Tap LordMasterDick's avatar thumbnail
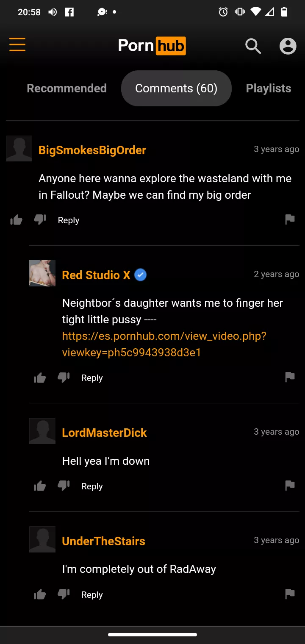 pos(42,431)
